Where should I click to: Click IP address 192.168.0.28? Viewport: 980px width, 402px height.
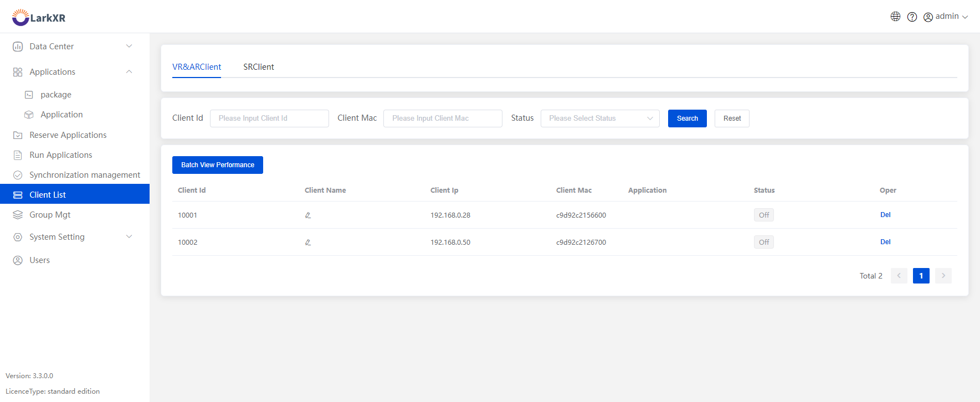tap(450, 215)
